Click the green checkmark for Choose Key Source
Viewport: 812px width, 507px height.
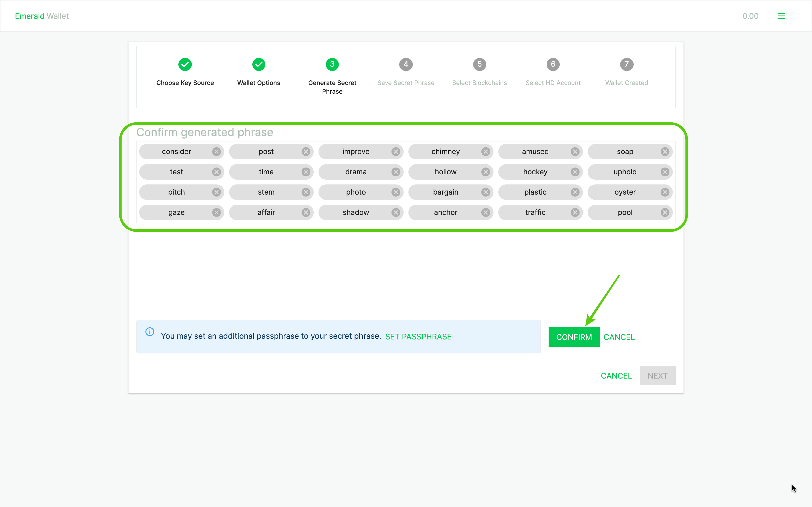185,64
